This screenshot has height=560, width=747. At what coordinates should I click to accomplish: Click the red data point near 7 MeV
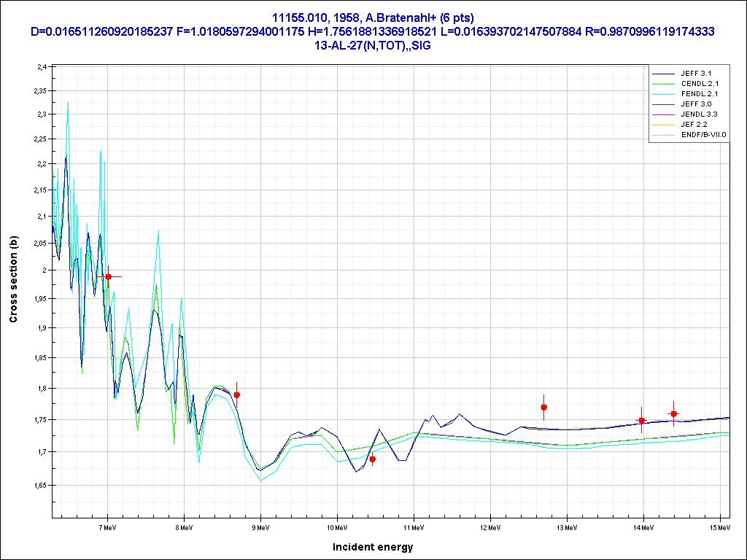pyautogui.click(x=109, y=277)
